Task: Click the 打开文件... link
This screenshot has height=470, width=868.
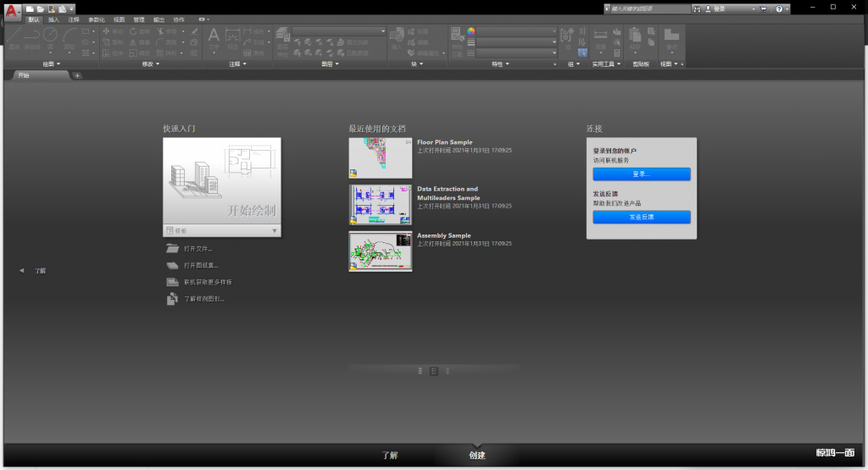Action: [x=198, y=248]
